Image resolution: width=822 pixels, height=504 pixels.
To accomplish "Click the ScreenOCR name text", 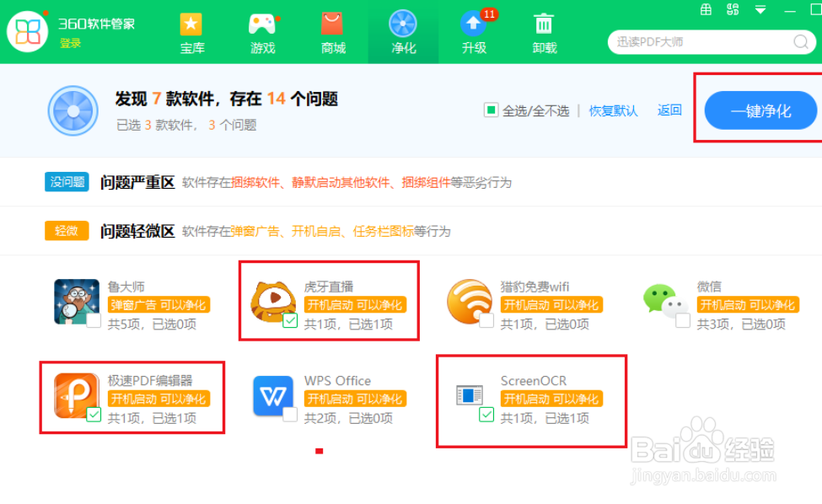I will 533,380.
